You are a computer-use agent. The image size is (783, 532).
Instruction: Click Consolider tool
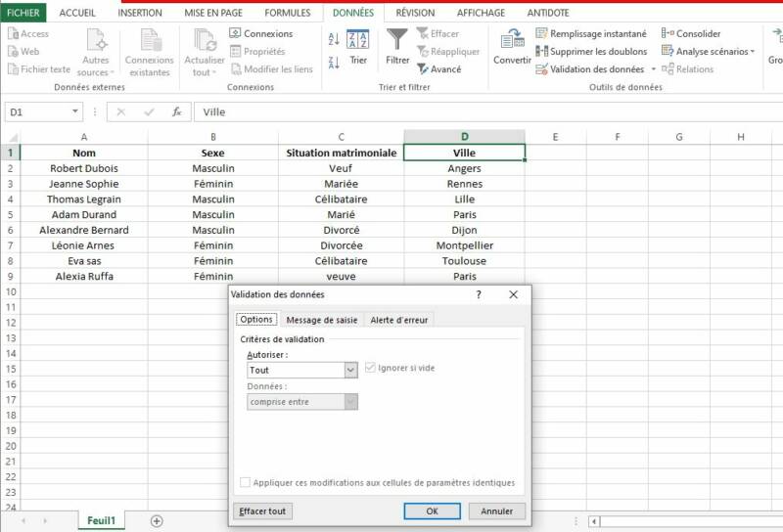coord(691,33)
